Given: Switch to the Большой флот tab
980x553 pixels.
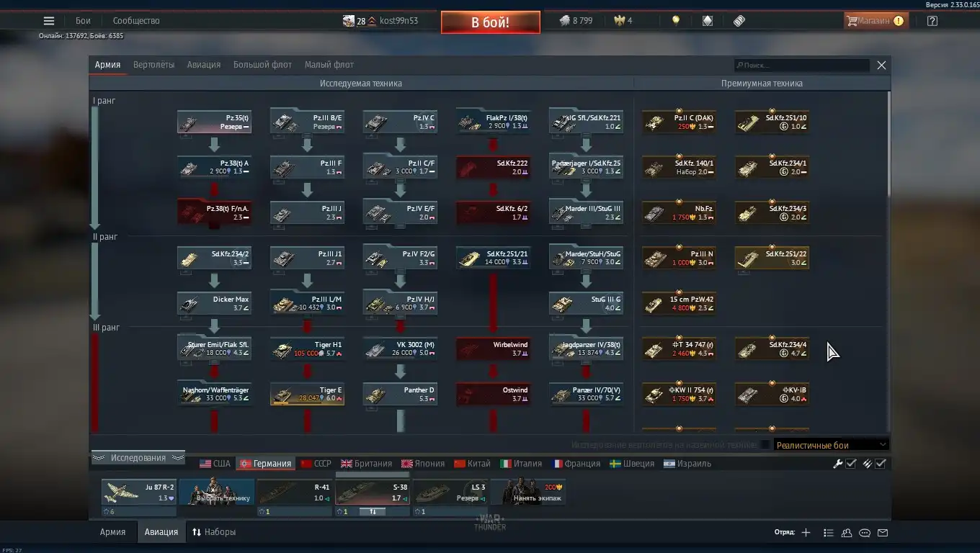Looking at the screenshot, I should tap(262, 65).
